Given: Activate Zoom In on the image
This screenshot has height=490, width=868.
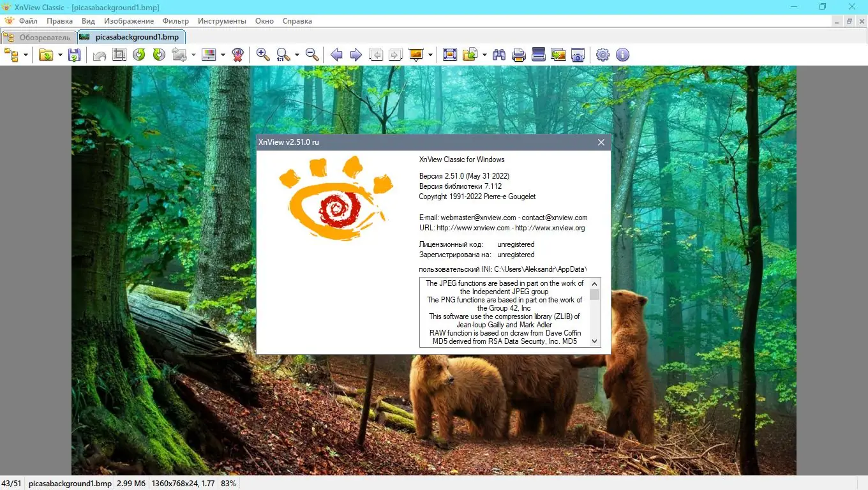Looking at the screenshot, I should (262, 55).
